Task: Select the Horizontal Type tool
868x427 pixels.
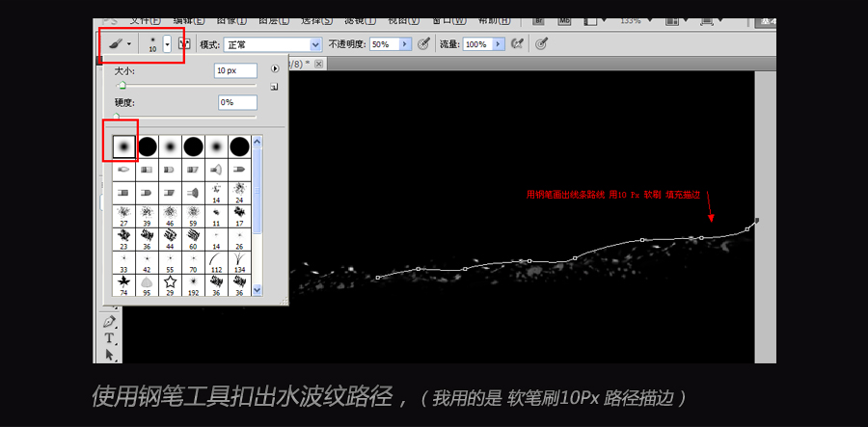Action: [109, 338]
